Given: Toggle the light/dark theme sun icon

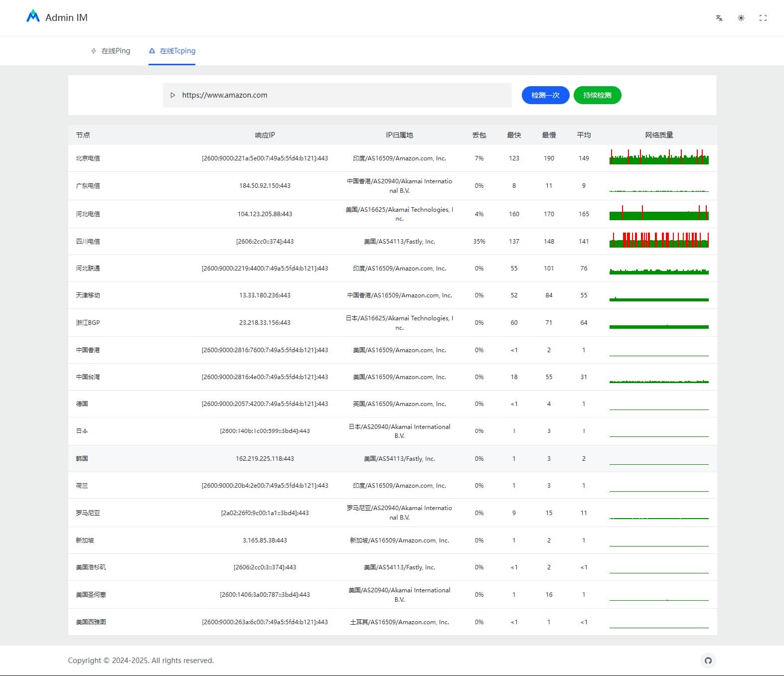Looking at the screenshot, I should click(x=741, y=18).
